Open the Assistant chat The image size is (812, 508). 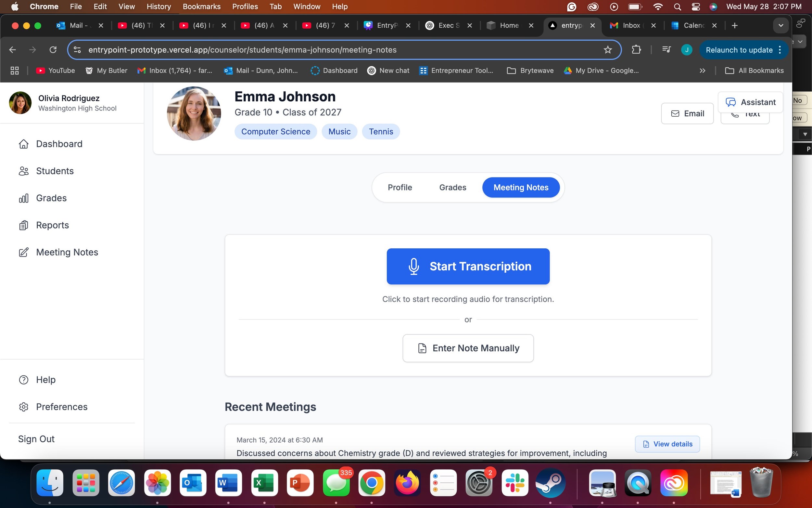click(x=750, y=102)
